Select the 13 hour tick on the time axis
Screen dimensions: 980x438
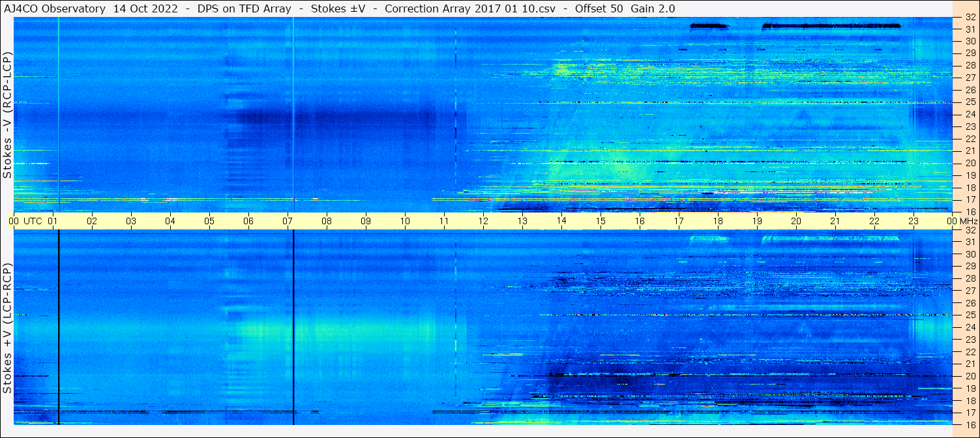point(523,221)
